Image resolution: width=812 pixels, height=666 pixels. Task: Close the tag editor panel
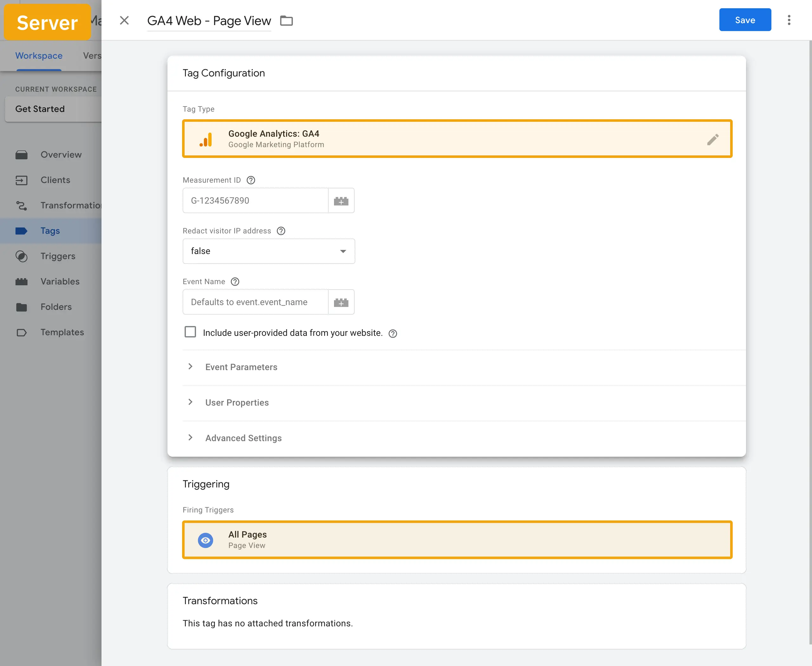[x=124, y=20]
